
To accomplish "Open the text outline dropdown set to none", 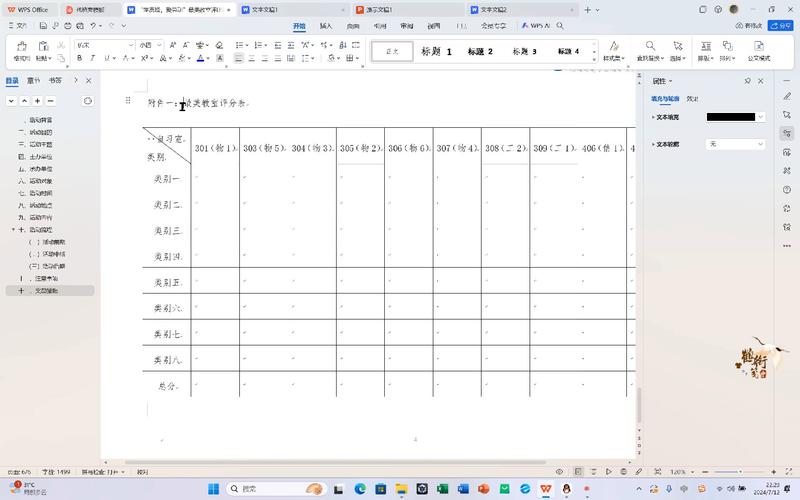I will click(x=735, y=144).
